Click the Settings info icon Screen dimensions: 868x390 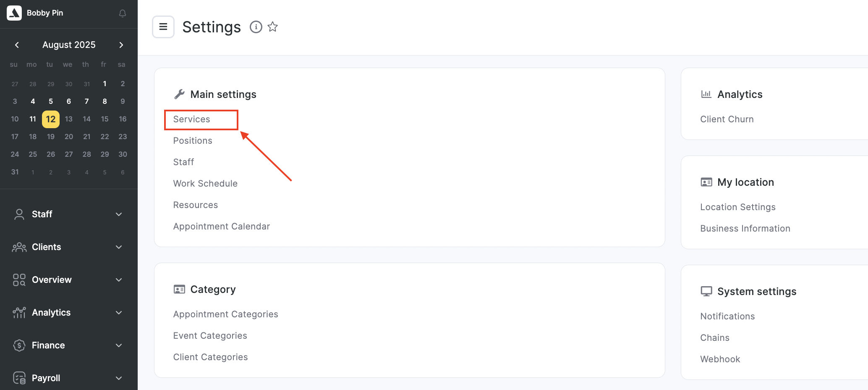click(x=256, y=27)
